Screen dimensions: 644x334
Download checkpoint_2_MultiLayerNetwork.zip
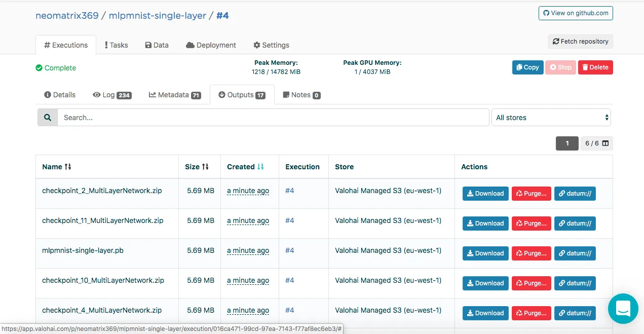[485, 194]
